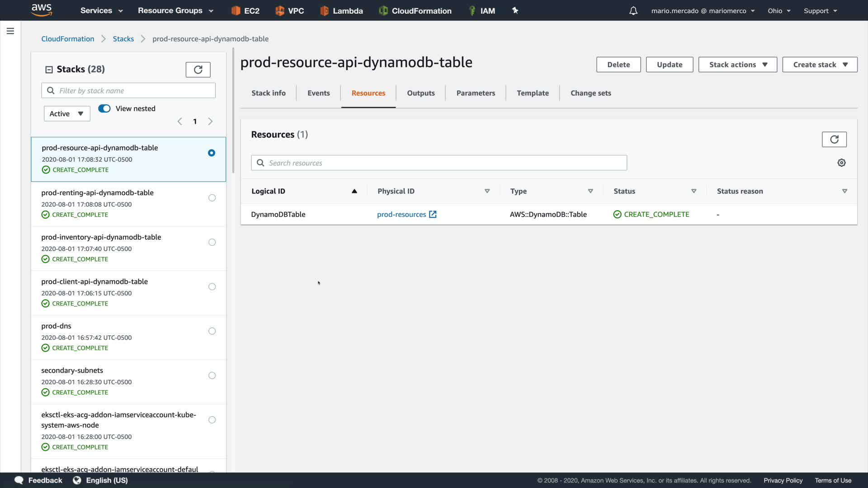868x488 pixels.
Task: Open the Active filter dropdown
Action: (66, 113)
